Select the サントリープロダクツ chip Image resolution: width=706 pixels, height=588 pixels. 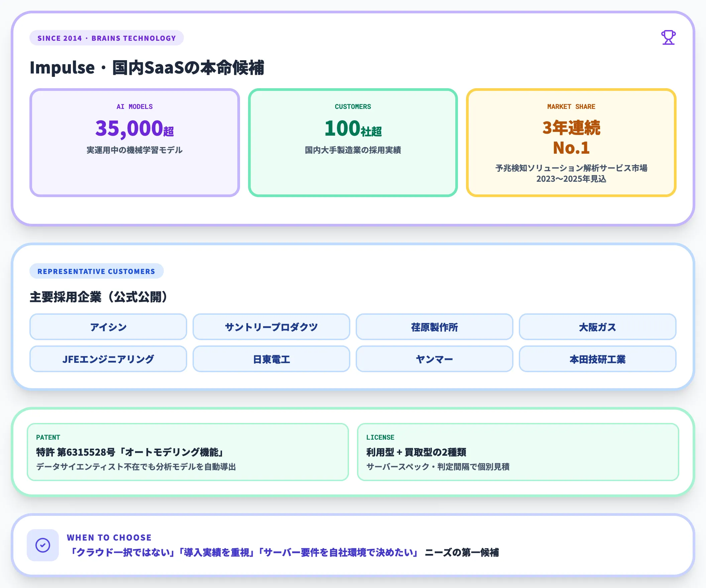tap(271, 327)
